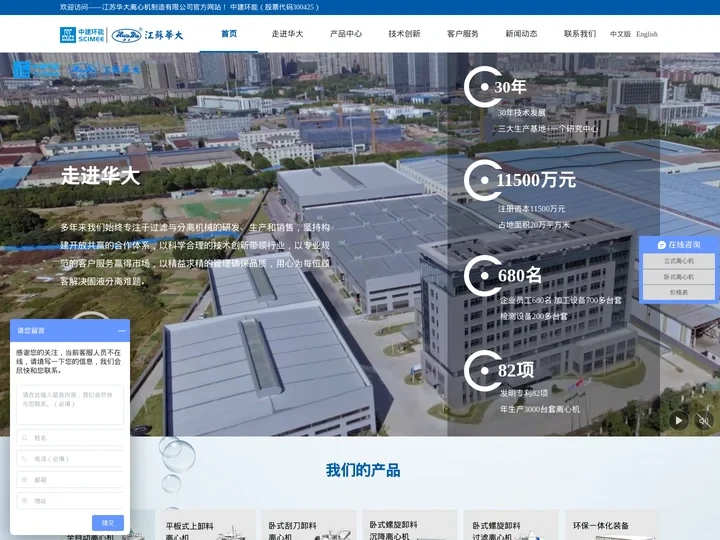Open the 客户服务 menu item
720x540 pixels.
462,34
